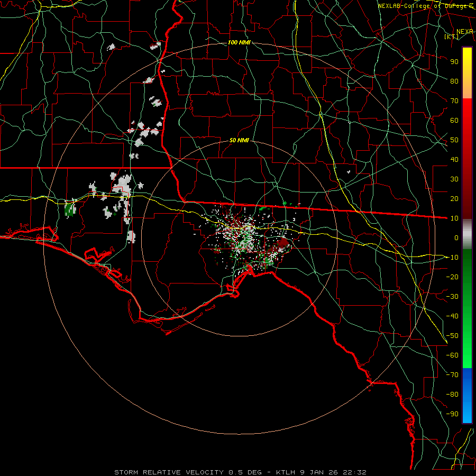This screenshot has width=476, height=476.
Task: Click the -10 value on velocity scale
Action: click(x=452, y=258)
